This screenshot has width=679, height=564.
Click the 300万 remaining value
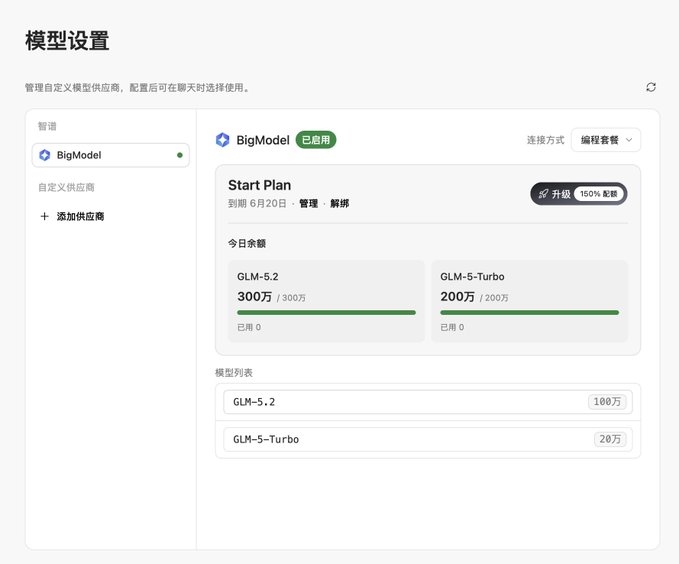pyautogui.click(x=255, y=297)
